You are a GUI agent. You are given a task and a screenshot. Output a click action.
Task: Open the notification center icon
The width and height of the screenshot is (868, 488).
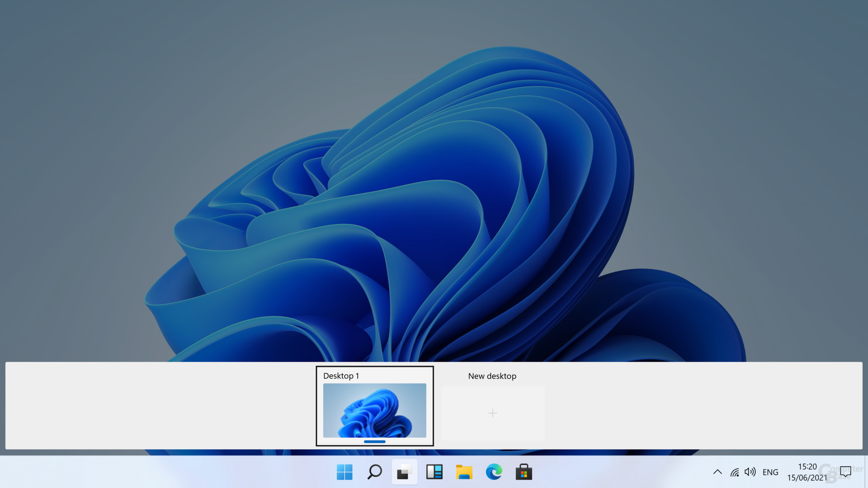(x=845, y=472)
